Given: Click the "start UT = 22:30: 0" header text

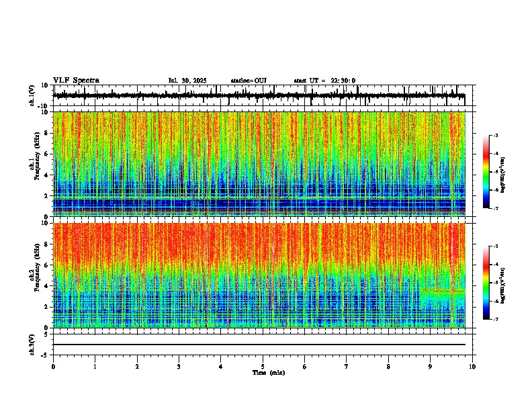Looking at the screenshot, I should coord(324,81).
